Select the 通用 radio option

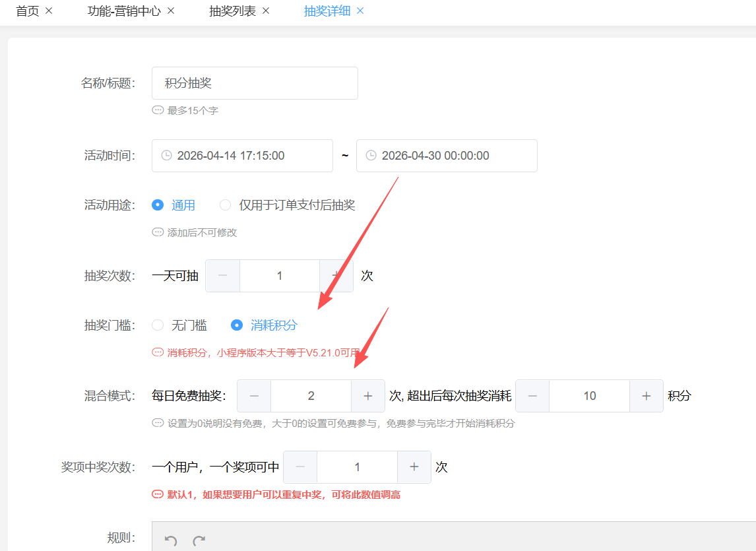click(158, 205)
